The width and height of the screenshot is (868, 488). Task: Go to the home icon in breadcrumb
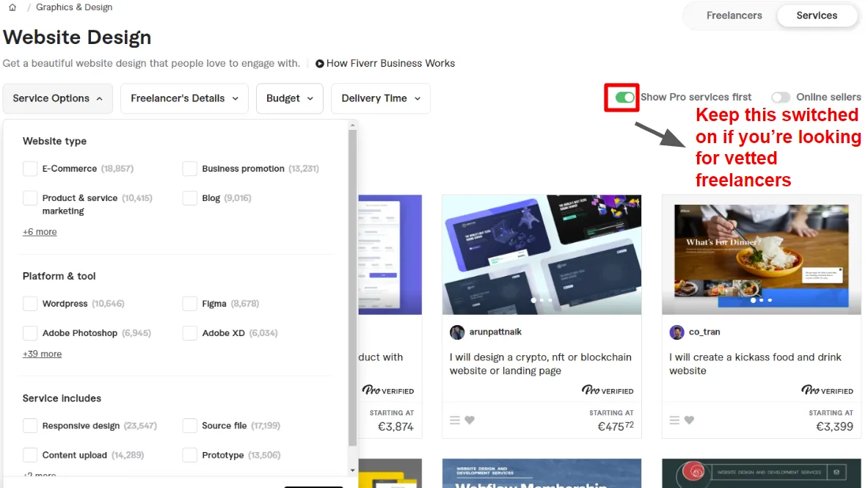point(12,7)
